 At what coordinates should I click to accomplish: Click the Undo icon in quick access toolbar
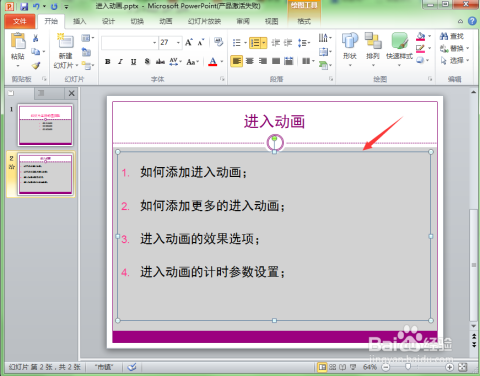36,6
